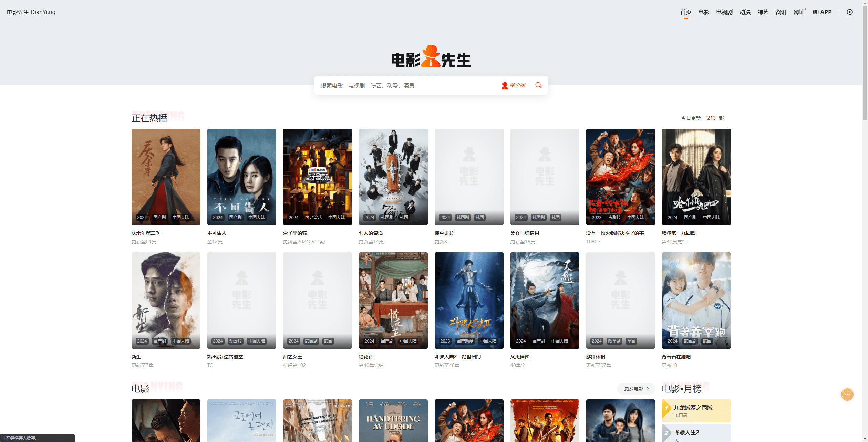Open 新生 poster

166,301
